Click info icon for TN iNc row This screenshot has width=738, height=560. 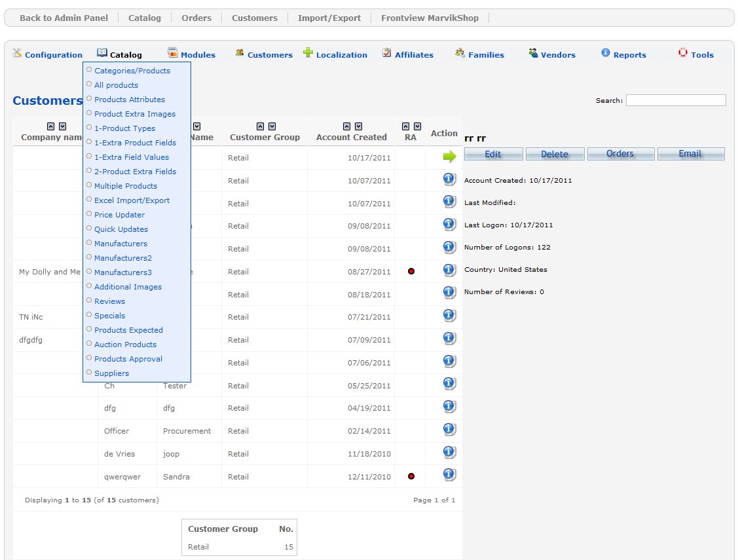tap(449, 315)
